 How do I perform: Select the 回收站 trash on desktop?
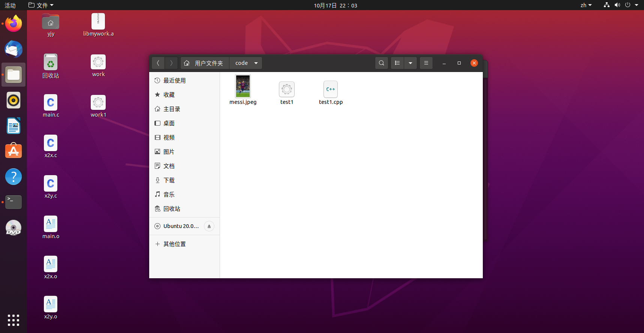click(51, 66)
